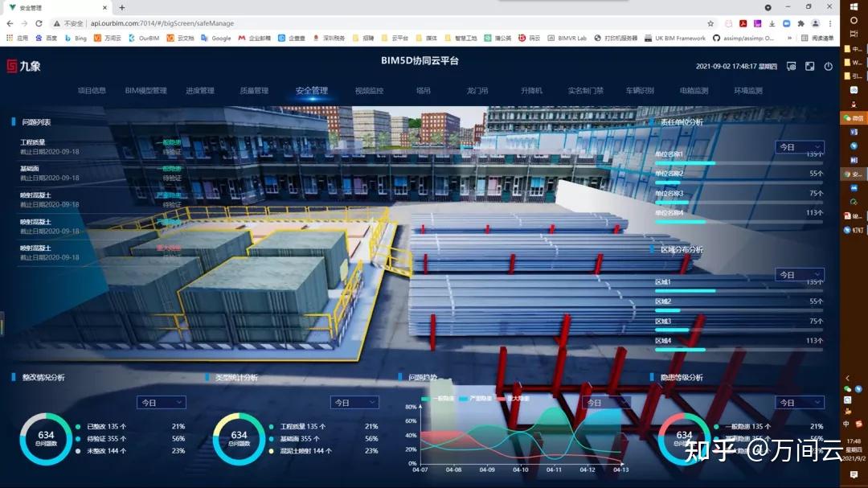Click 634 donut chart in 类型统计分析
Screen dimensions: 868x488
click(239, 439)
